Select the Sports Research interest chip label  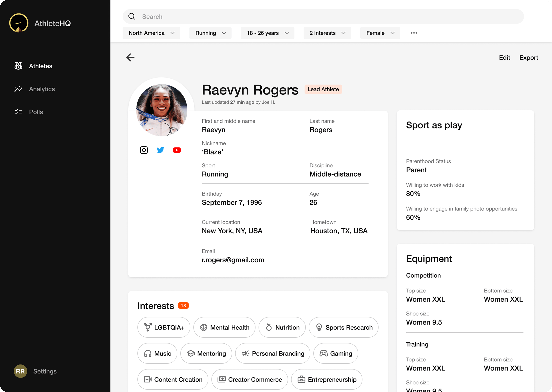pyautogui.click(x=349, y=327)
